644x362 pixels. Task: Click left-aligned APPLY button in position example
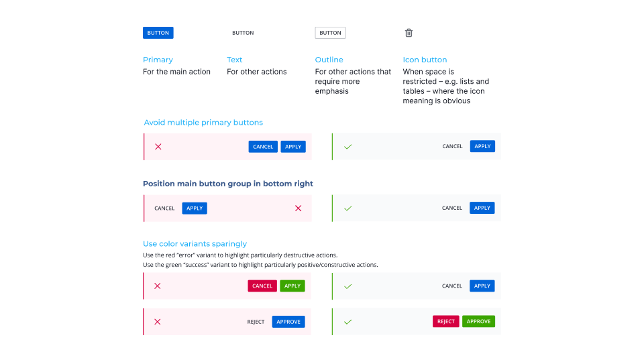pyautogui.click(x=195, y=208)
